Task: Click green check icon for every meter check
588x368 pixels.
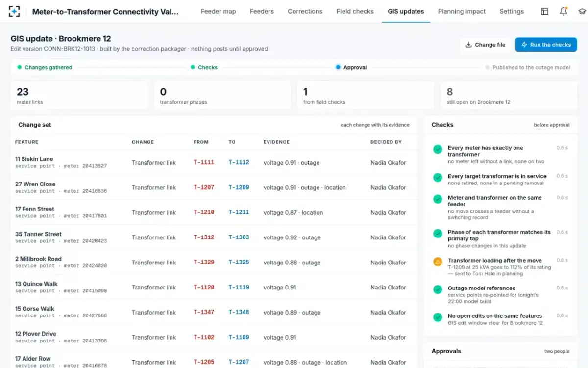Action: pos(438,149)
